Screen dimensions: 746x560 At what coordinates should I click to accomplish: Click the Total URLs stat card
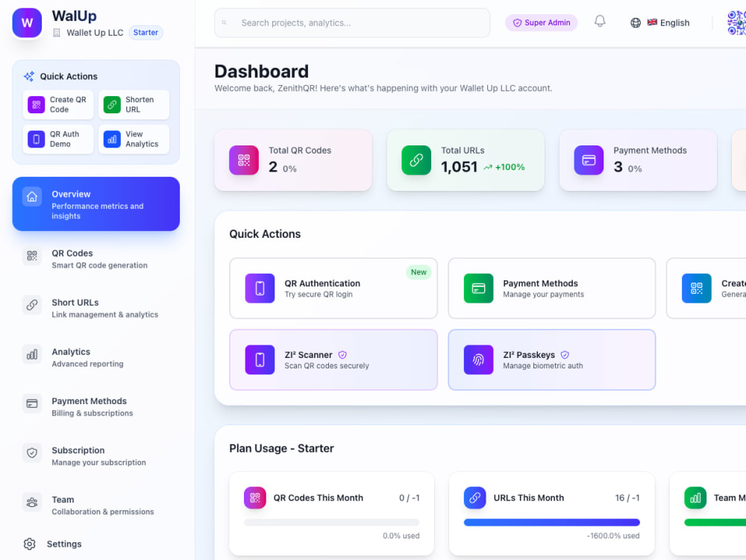pos(466,160)
